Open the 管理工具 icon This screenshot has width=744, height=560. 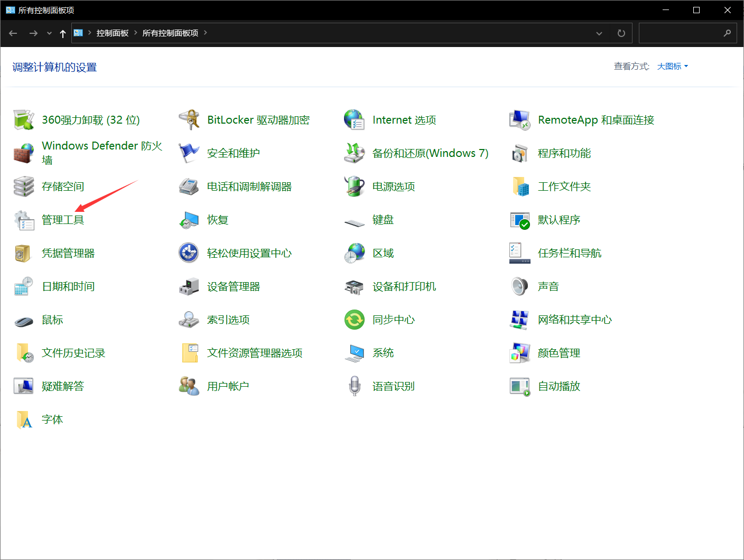[24, 220]
